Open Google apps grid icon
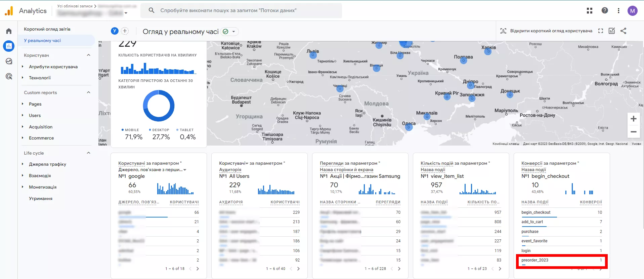This screenshot has height=279, width=644. [x=590, y=11]
